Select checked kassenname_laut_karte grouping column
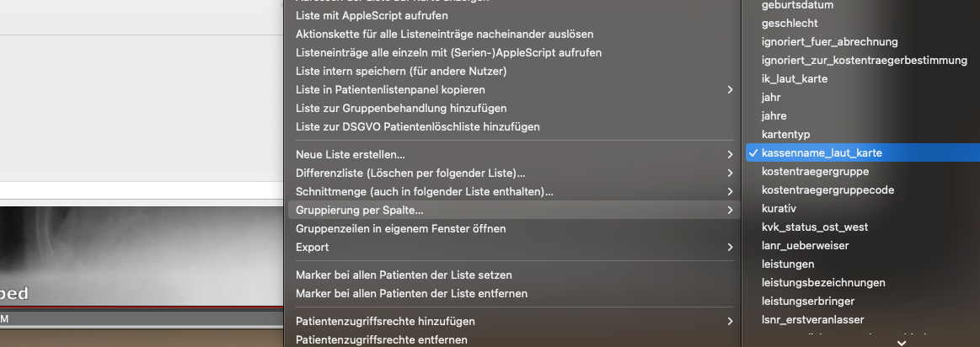Screen dimensions: 980x347 pyautogui.click(x=863, y=152)
